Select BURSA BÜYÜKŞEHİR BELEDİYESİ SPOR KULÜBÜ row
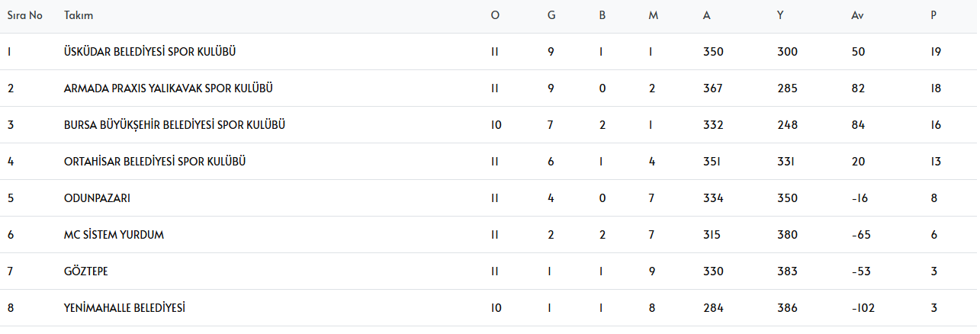This screenshot has width=980, height=334. point(175,125)
